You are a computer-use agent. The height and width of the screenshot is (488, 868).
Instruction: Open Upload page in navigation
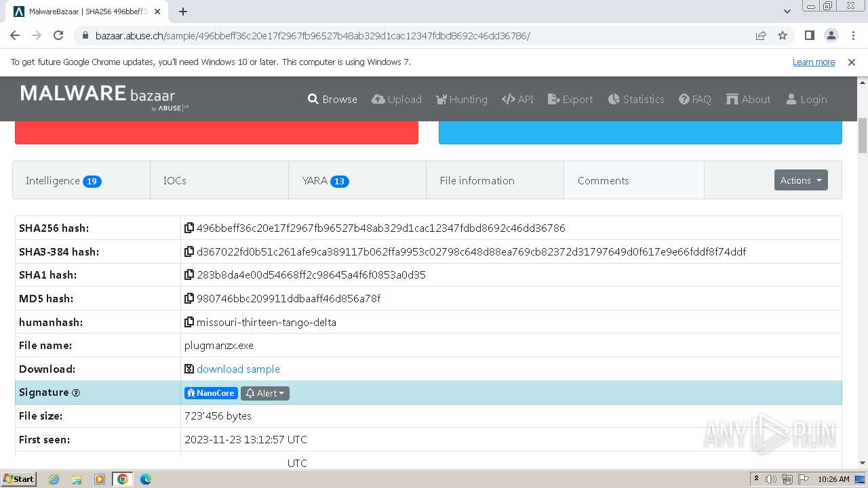pos(397,99)
